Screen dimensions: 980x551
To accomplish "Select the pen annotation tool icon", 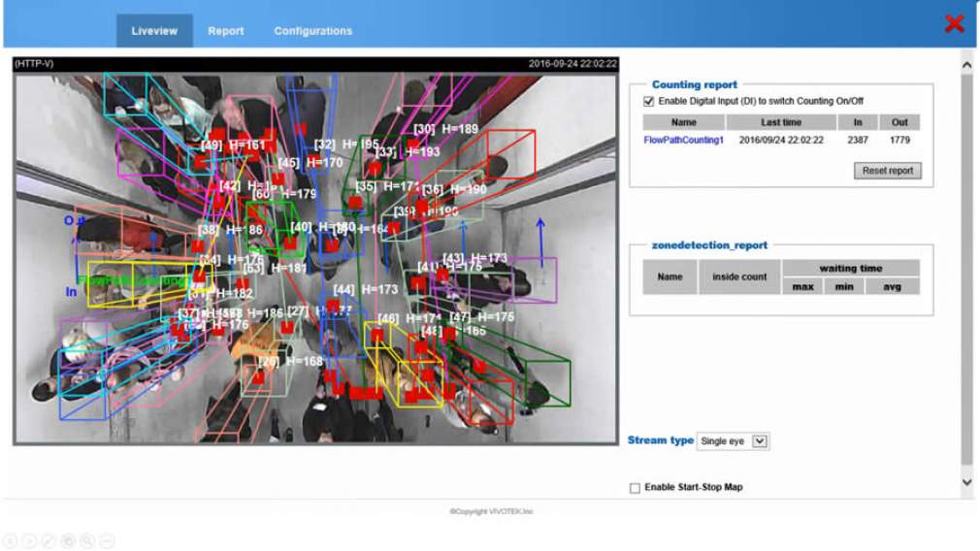I will coord(49,540).
